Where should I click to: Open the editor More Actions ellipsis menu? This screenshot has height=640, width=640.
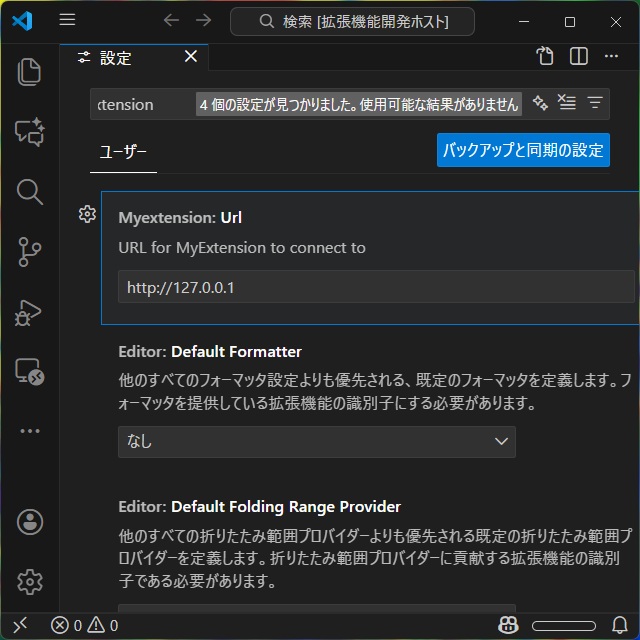[x=613, y=57]
